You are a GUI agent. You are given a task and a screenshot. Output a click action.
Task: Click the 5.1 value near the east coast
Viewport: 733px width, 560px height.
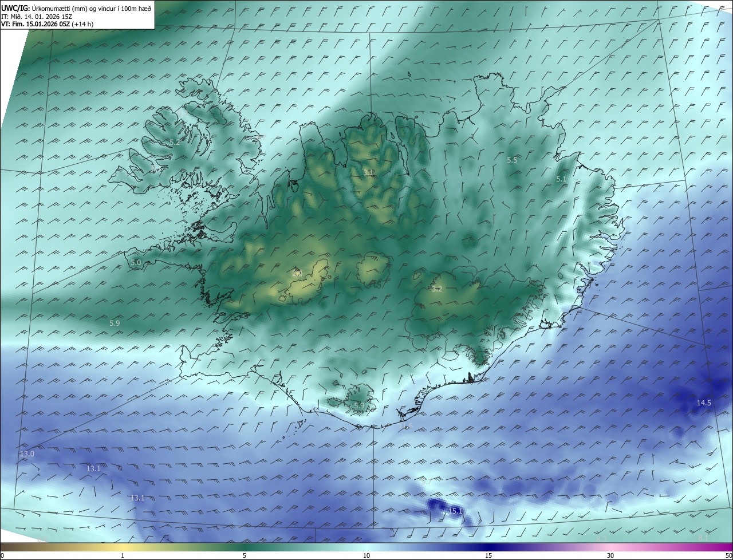pos(561,179)
